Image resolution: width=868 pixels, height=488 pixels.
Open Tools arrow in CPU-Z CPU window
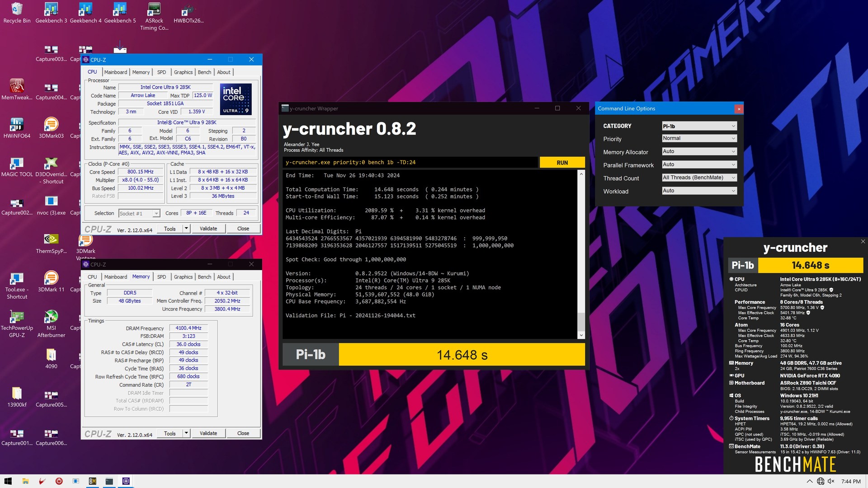(x=186, y=229)
